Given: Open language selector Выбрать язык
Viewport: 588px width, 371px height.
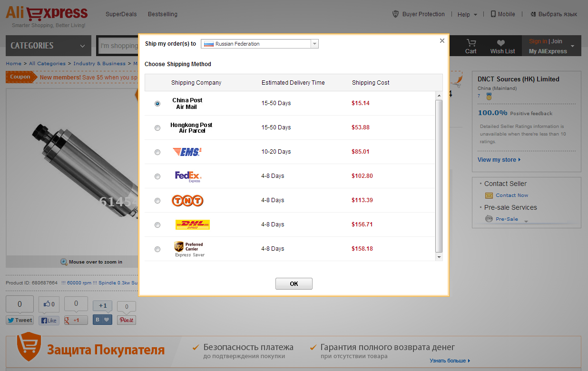Looking at the screenshot, I should (554, 14).
